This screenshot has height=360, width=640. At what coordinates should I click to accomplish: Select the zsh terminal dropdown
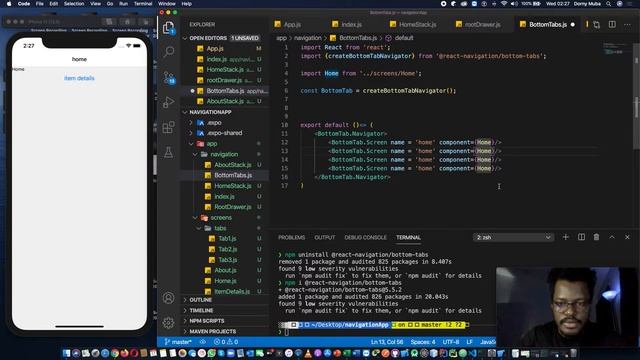point(513,237)
